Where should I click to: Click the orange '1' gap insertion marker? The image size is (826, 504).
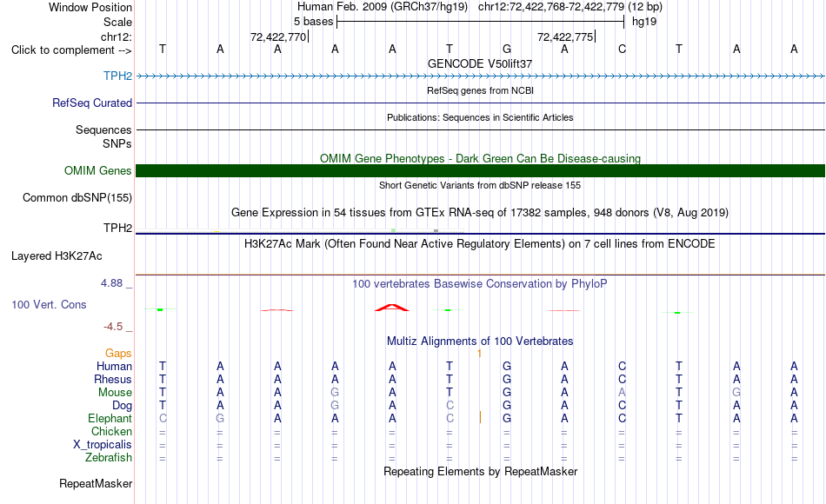point(479,354)
